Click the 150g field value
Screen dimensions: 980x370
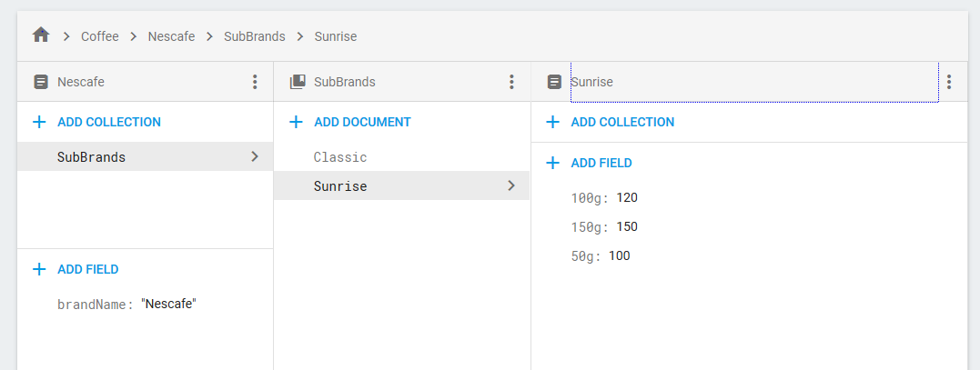tap(628, 226)
